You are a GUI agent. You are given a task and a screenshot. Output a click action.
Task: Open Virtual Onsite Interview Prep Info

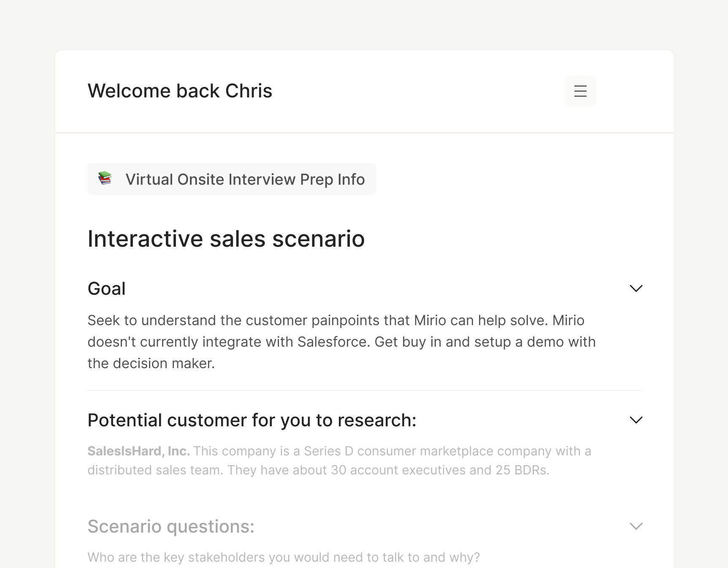(x=245, y=179)
